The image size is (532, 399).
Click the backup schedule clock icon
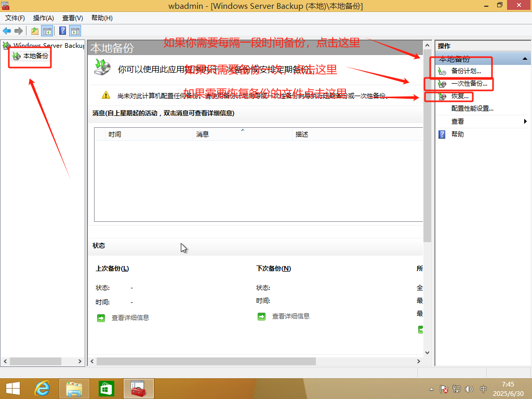pyautogui.click(x=442, y=71)
